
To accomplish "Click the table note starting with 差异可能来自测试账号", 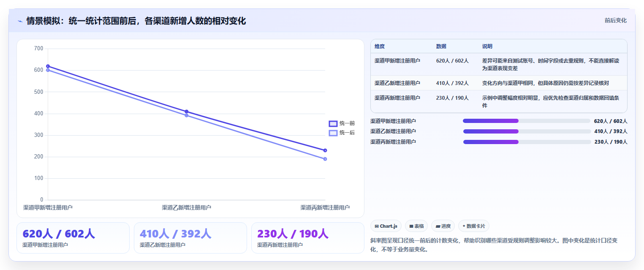I will 551,64.
